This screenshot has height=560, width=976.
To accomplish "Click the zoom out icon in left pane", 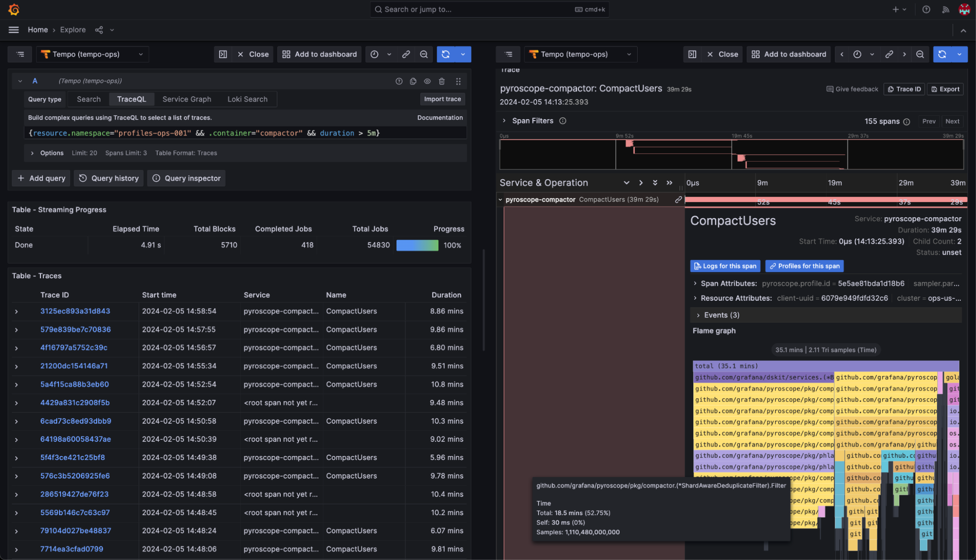I will pyautogui.click(x=424, y=54).
